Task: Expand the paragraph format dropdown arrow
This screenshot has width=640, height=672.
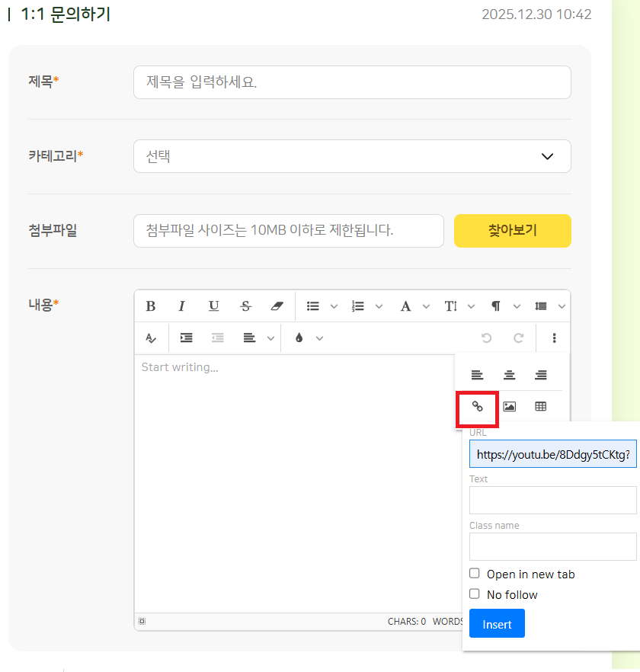Action: pos(517,306)
